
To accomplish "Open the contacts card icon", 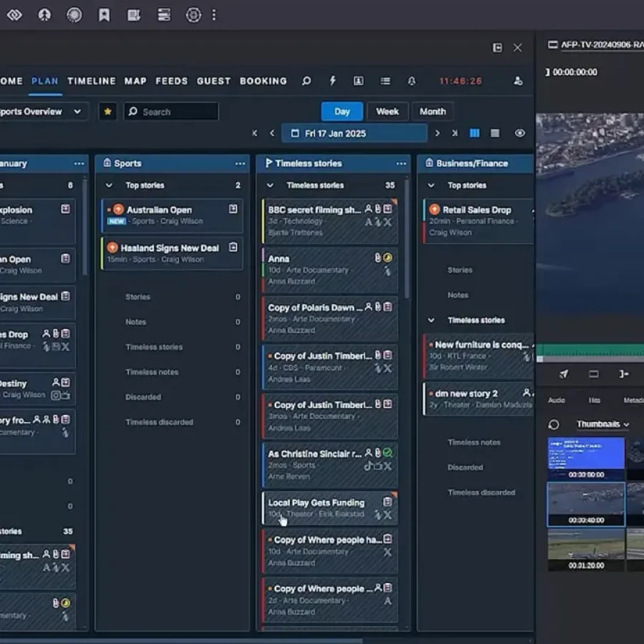I will pos(358,81).
